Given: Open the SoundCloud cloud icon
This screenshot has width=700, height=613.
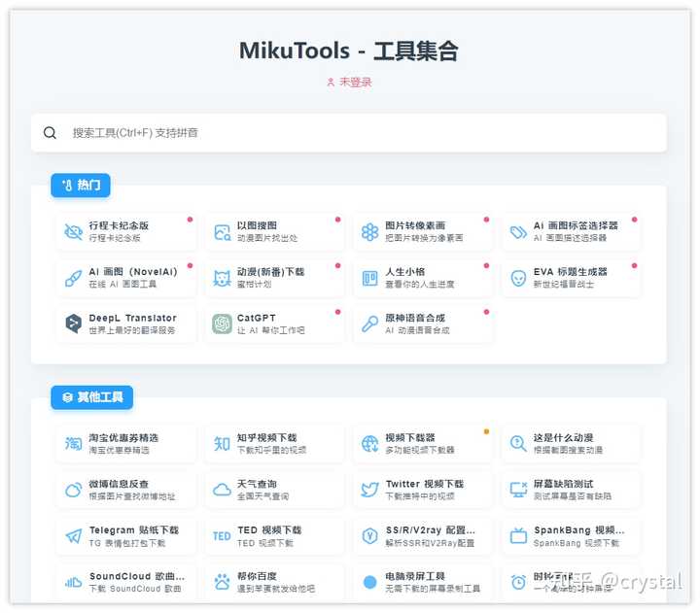Looking at the screenshot, I should (x=73, y=582).
